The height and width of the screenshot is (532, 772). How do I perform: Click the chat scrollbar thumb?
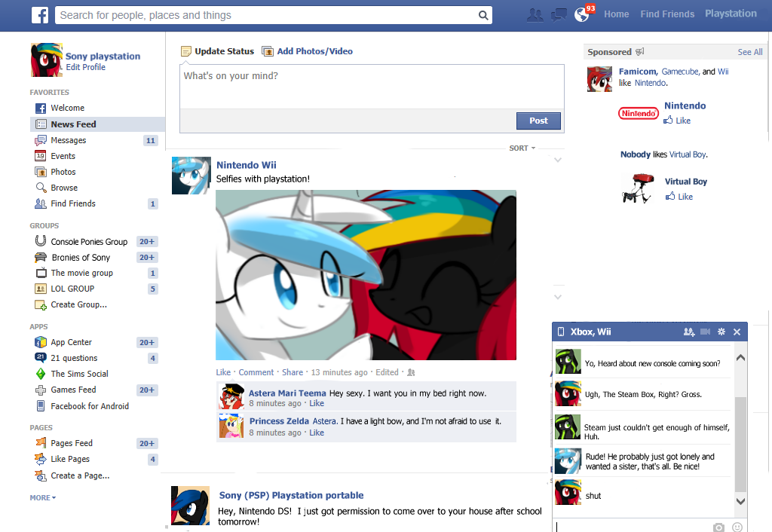[740, 445]
